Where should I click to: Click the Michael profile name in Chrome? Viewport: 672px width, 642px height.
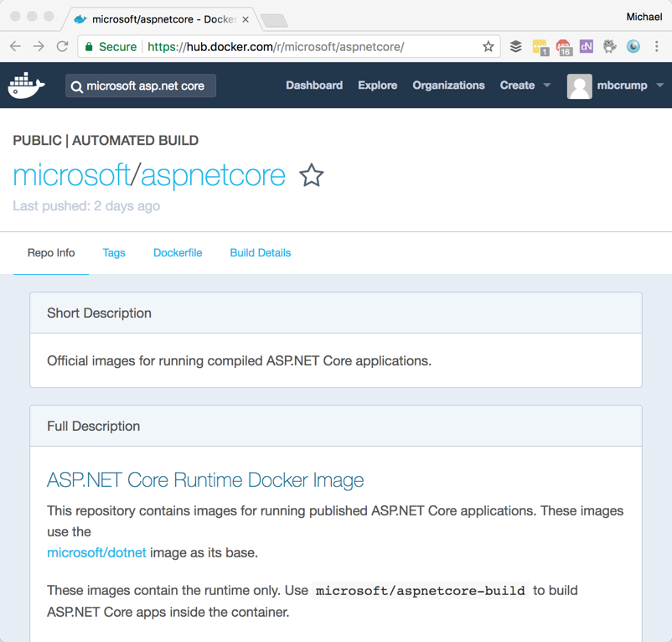point(644,17)
